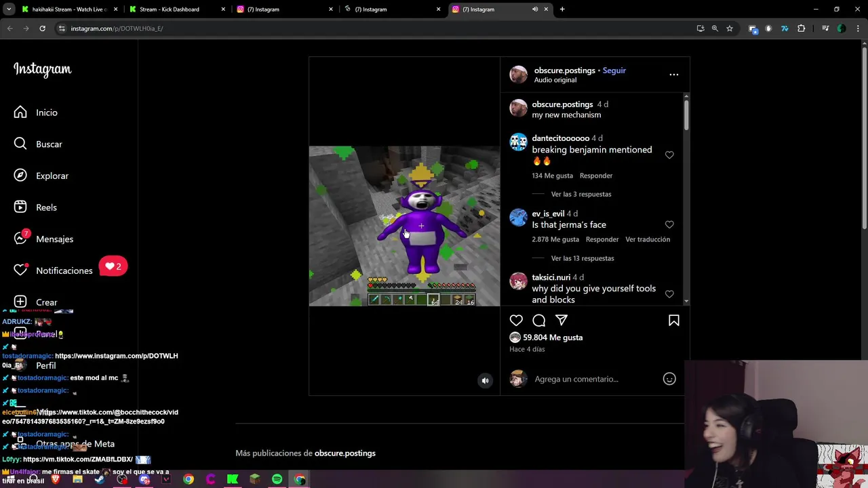Open Steam from taskbar
Screen dimensions: 868x488
[x=100, y=479]
